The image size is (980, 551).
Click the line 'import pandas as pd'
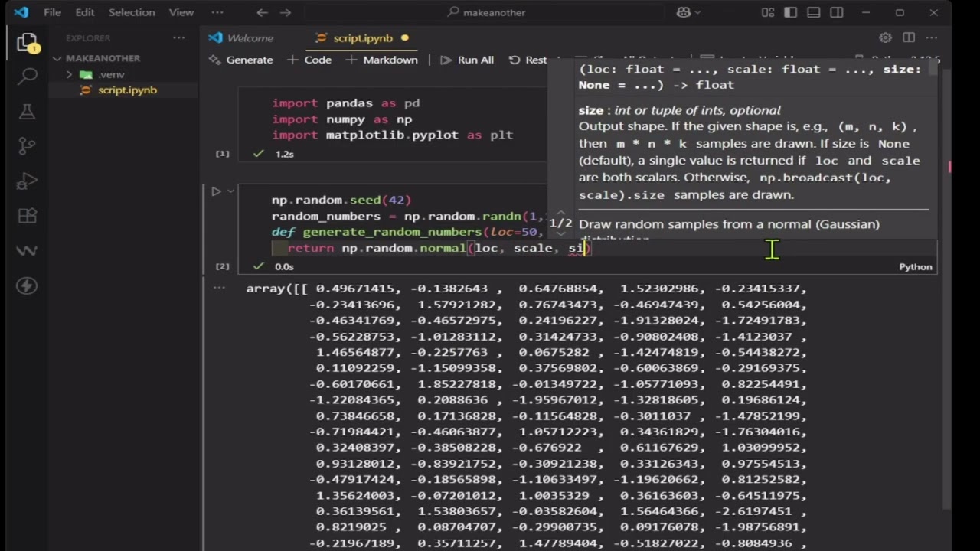(346, 103)
